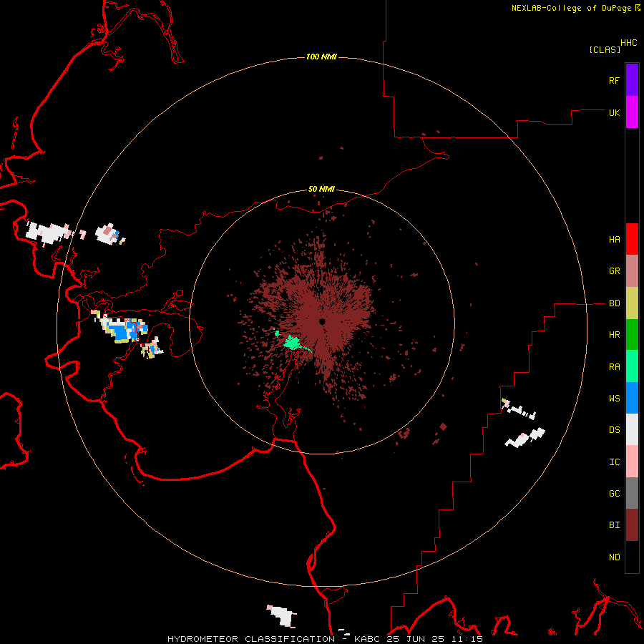
Task: Select the WS blue legend swatch
Action: point(632,398)
